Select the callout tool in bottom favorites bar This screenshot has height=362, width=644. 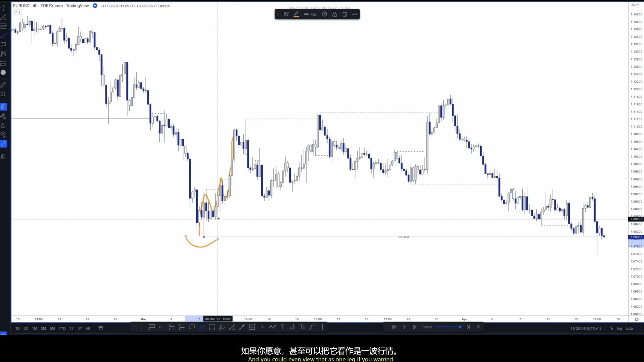tap(192, 327)
